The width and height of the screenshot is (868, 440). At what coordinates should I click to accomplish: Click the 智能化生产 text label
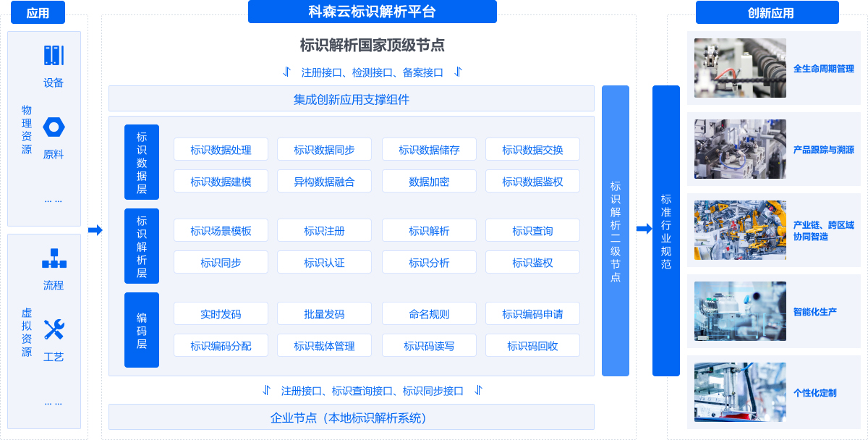click(815, 312)
